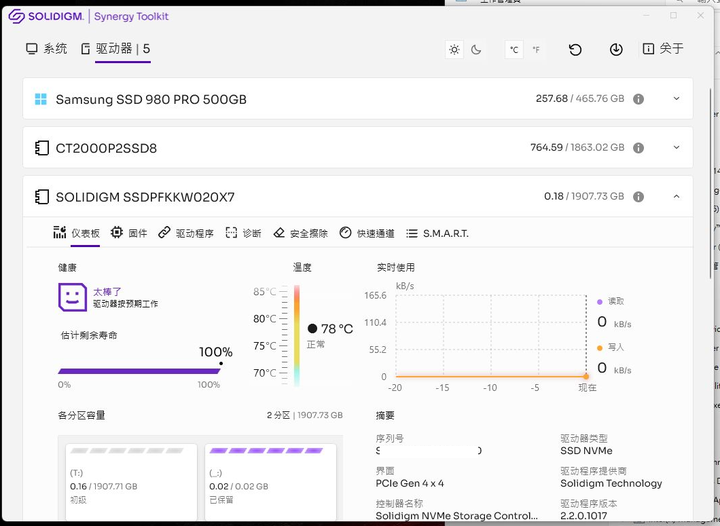720x526 pixels.
Task: Click Samsung SSD 980 PRO 500GB title
Action: coord(151,99)
